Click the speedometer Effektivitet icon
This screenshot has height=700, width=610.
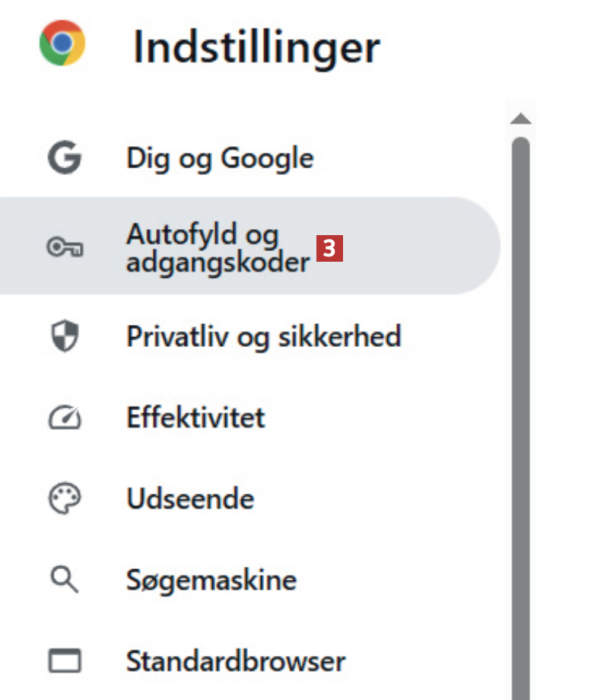click(x=65, y=417)
